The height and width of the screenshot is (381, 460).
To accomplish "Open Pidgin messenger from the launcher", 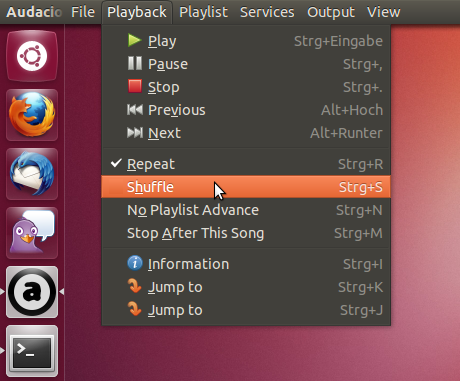I will click(x=32, y=233).
